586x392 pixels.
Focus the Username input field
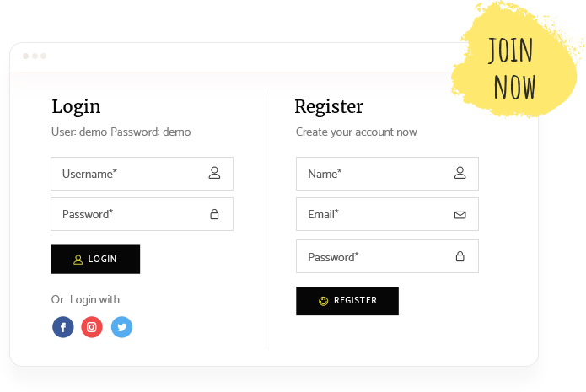coord(131,174)
